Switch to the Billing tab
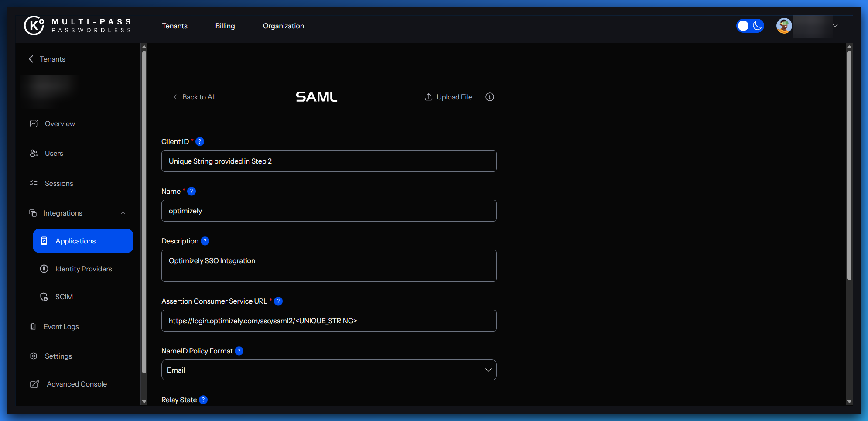This screenshot has width=868, height=421. tap(225, 26)
